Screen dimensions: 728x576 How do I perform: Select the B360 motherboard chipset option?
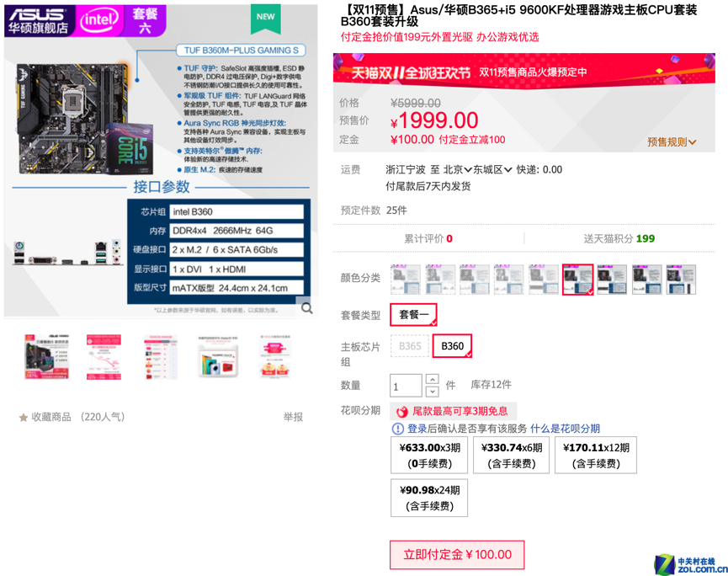(x=452, y=346)
